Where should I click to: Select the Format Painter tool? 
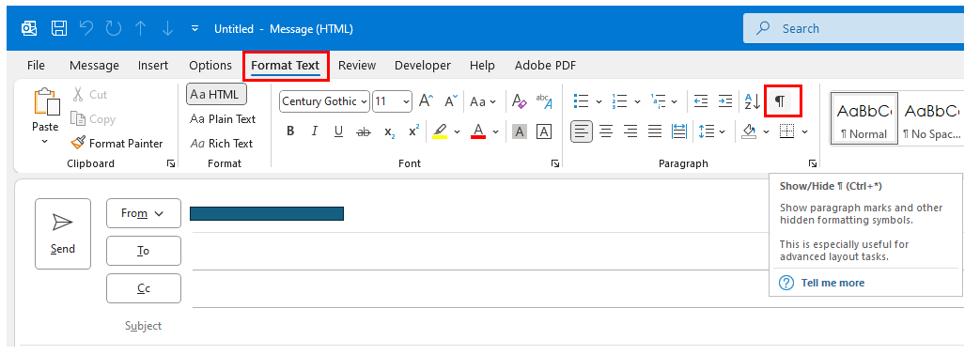[x=117, y=143]
